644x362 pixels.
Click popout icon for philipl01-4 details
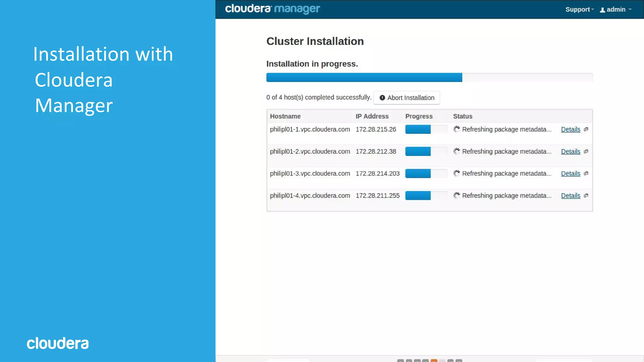click(x=586, y=195)
